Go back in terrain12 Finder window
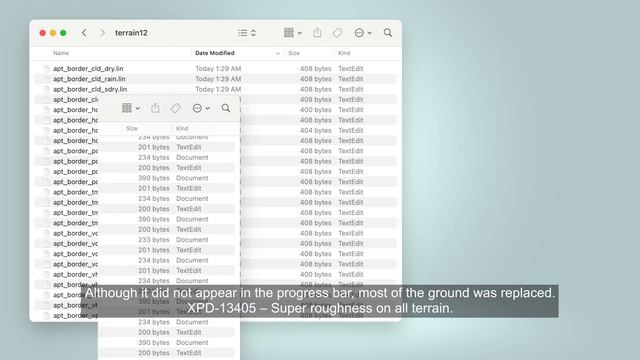 point(84,33)
